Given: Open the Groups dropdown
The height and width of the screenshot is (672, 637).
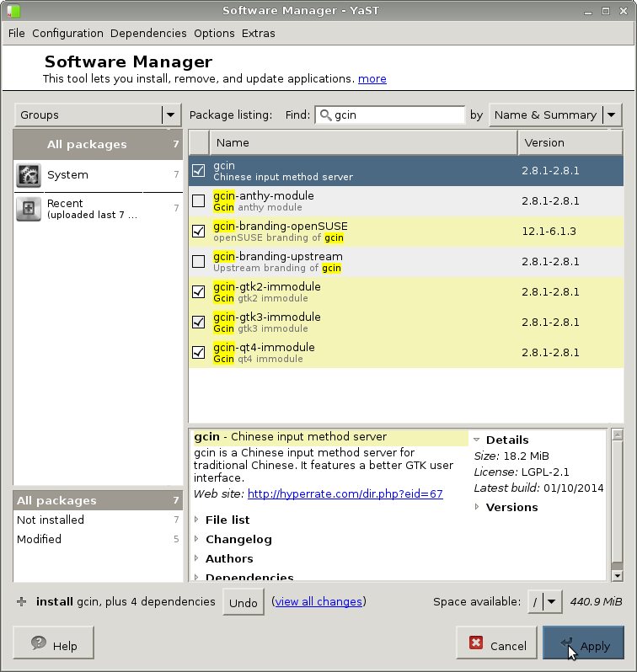Looking at the screenshot, I should coord(99,115).
